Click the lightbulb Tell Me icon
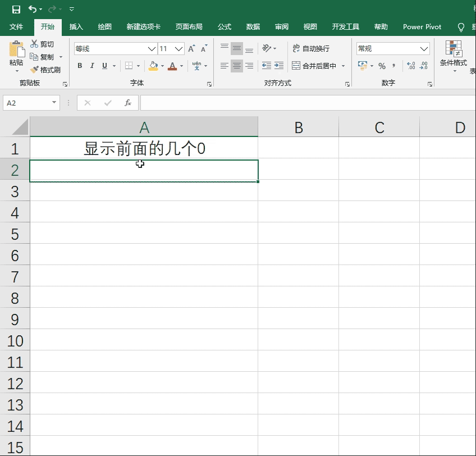This screenshot has width=476, height=456. (x=461, y=28)
